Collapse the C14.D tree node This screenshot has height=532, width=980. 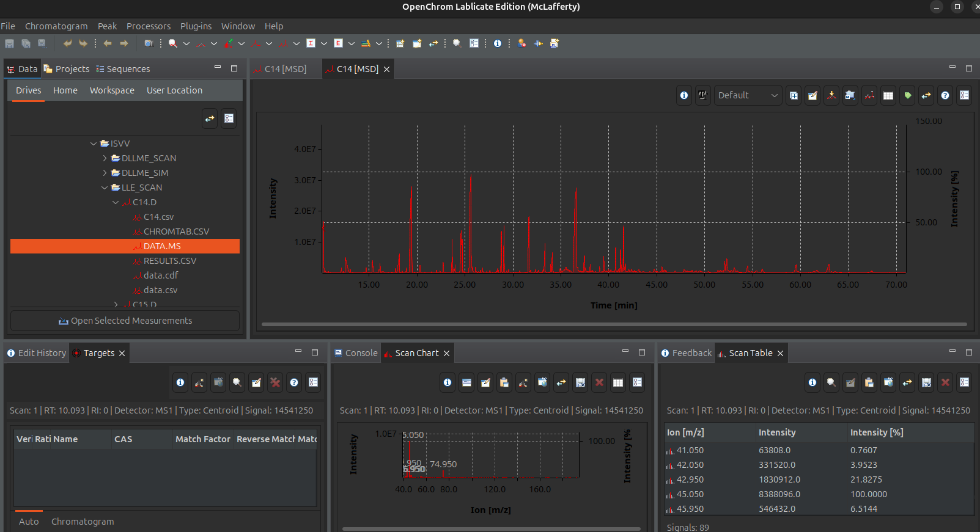116,202
